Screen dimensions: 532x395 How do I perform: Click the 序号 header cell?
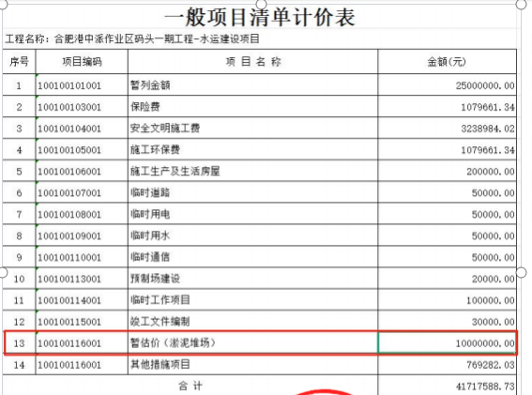(x=19, y=61)
